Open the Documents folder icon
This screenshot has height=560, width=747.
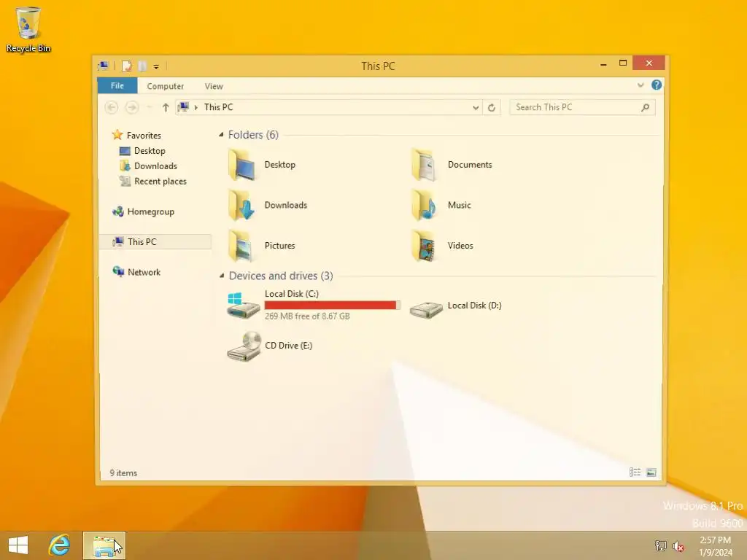click(424, 165)
